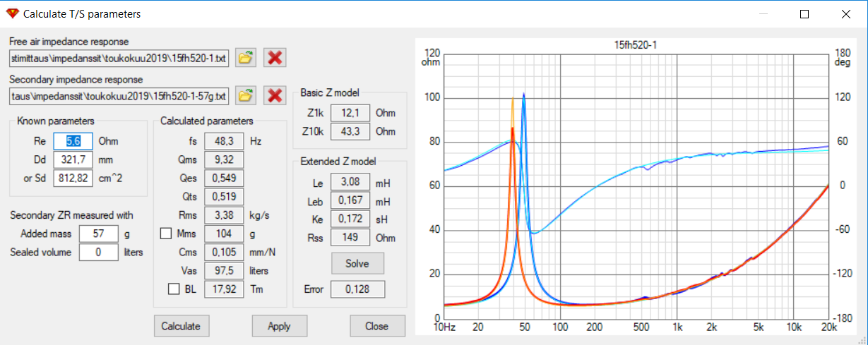Click the Added mass field
The width and height of the screenshot is (868, 345).
98,234
